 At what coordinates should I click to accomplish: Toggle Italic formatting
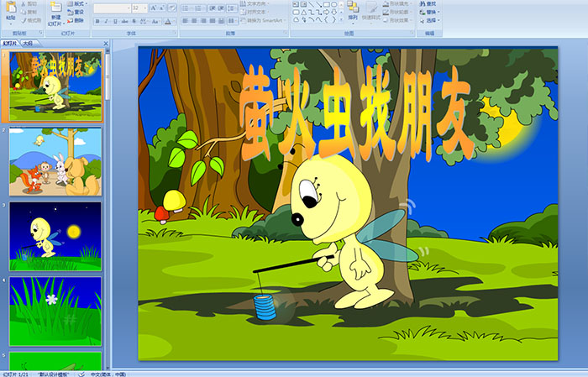106,21
